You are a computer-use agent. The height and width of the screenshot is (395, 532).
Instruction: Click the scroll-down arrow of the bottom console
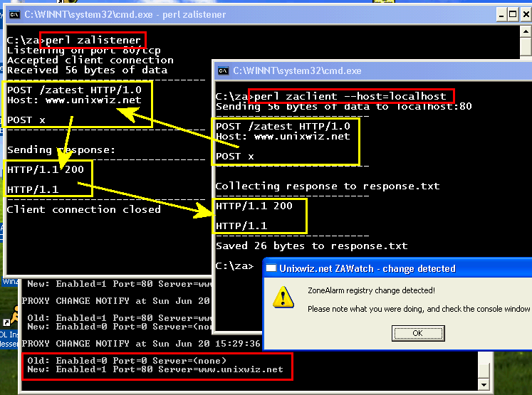pyautogui.click(x=485, y=385)
